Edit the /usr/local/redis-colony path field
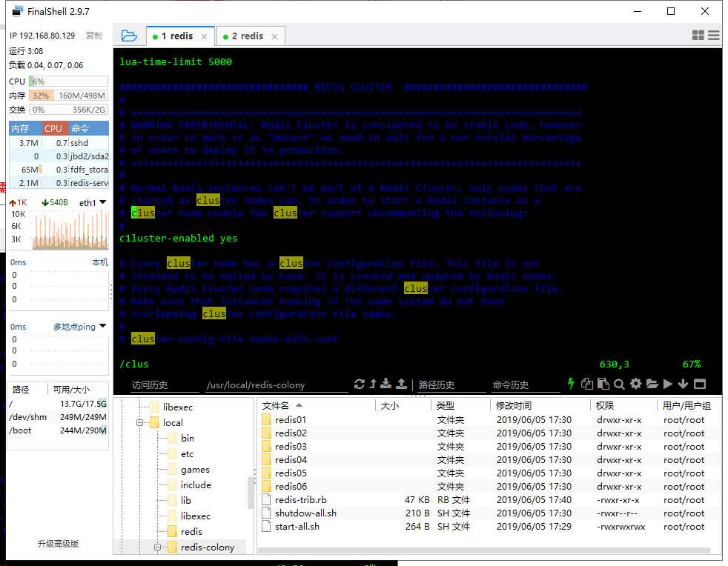 coord(277,385)
